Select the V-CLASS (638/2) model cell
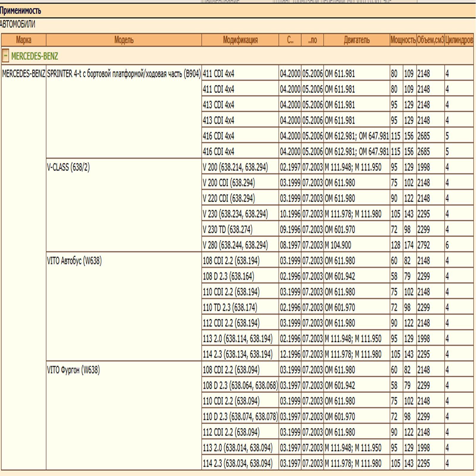The height and width of the screenshot is (476, 476). pyautogui.click(x=68, y=167)
